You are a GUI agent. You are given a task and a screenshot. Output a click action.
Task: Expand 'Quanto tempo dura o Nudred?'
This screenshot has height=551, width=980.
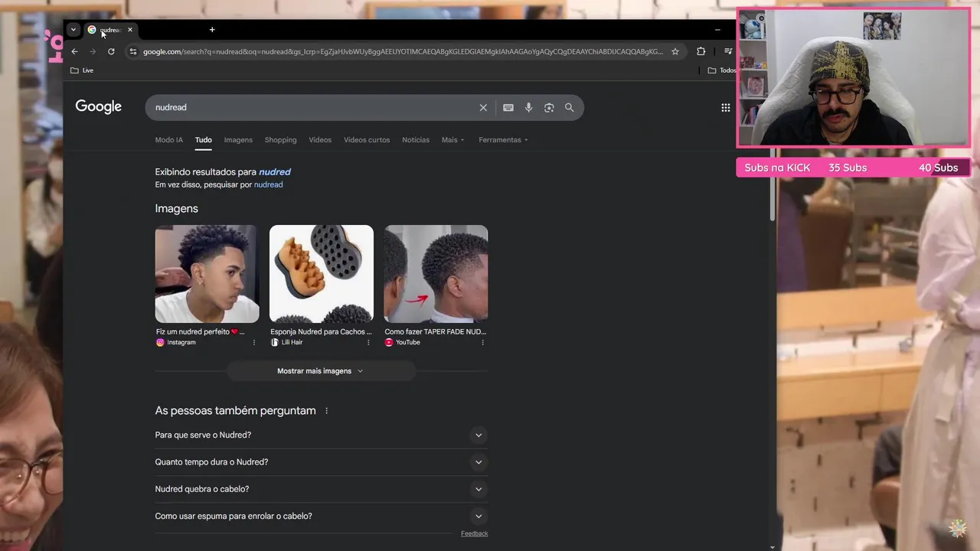[321, 462]
